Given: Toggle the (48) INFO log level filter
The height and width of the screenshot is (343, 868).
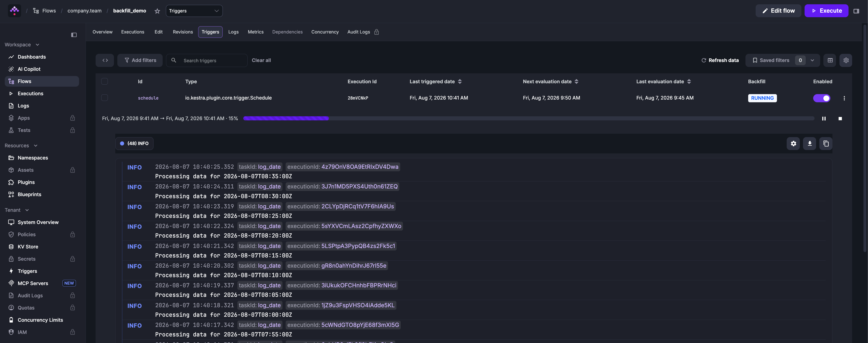Looking at the screenshot, I should coord(135,143).
